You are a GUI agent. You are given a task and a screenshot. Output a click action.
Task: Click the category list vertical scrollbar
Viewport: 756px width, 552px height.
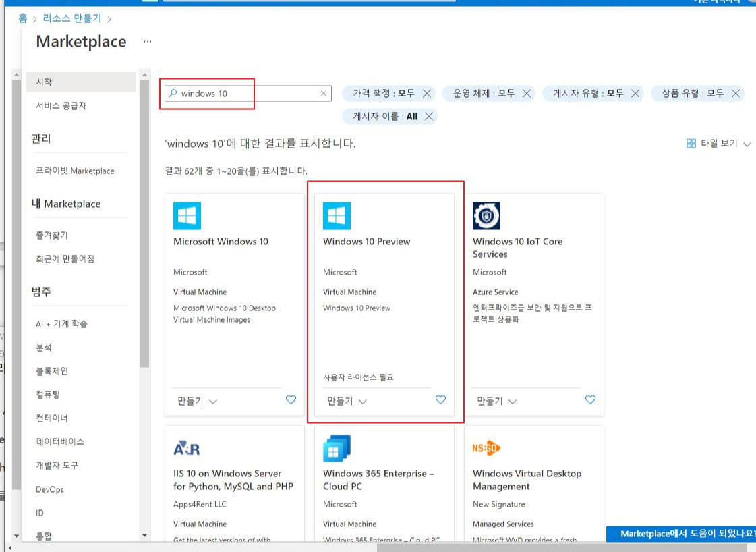[144, 223]
